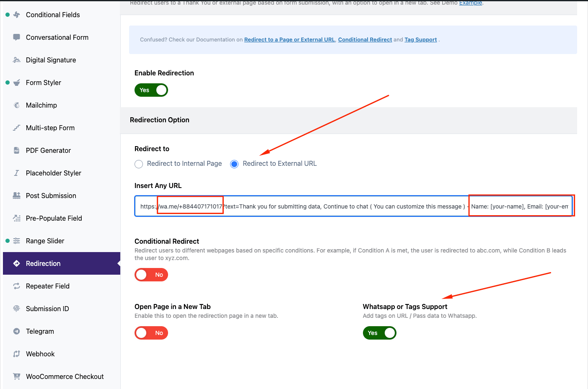Screen dimensions: 588x389
Task: Enable Conditional Redirect
Action: pos(151,275)
